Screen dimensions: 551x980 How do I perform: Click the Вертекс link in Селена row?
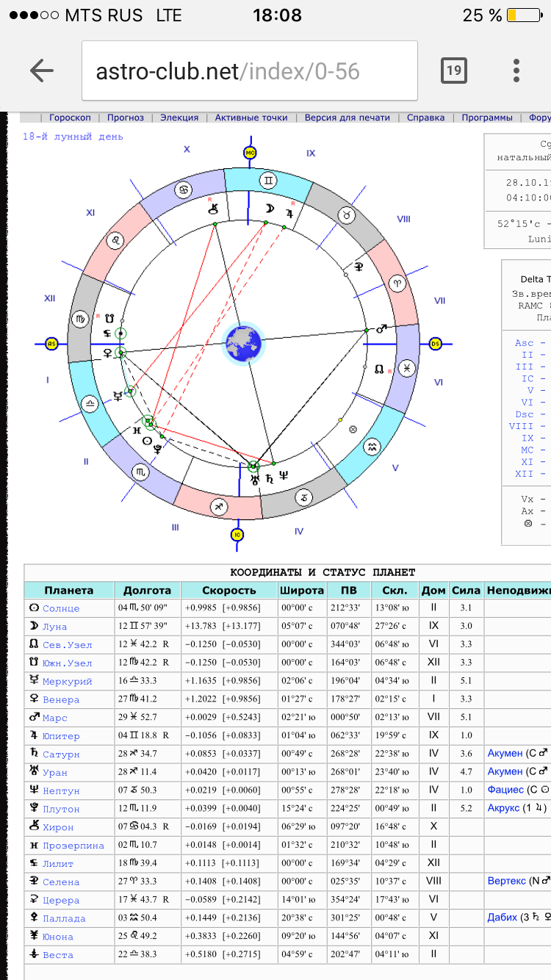506,882
